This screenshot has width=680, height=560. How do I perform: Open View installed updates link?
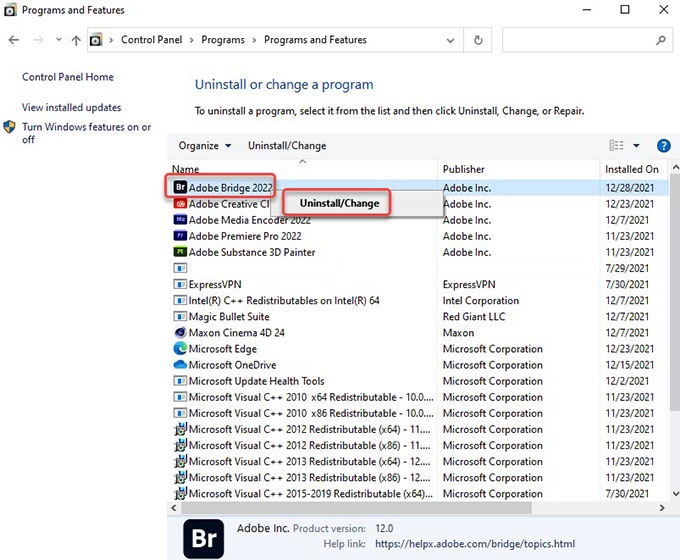click(72, 107)
